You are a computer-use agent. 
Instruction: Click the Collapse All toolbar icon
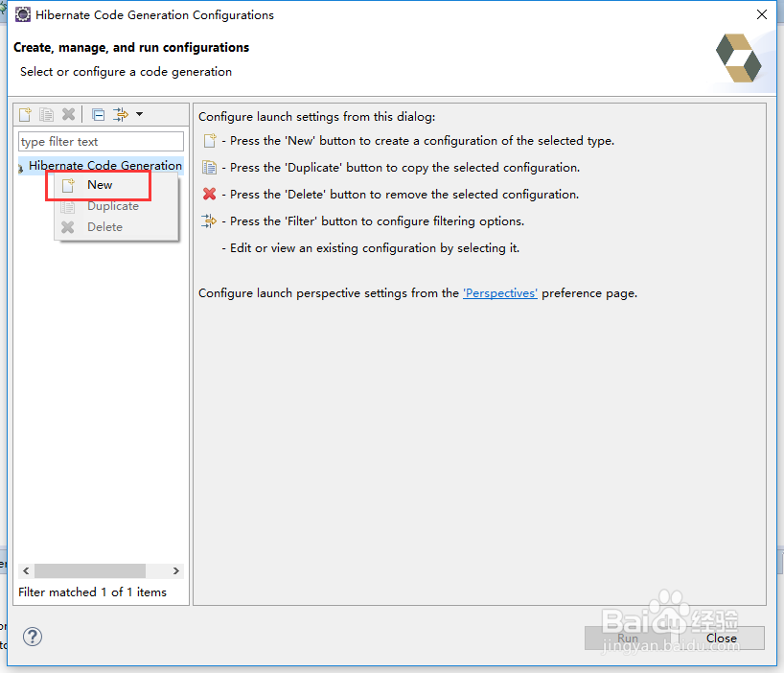(99, 114)
